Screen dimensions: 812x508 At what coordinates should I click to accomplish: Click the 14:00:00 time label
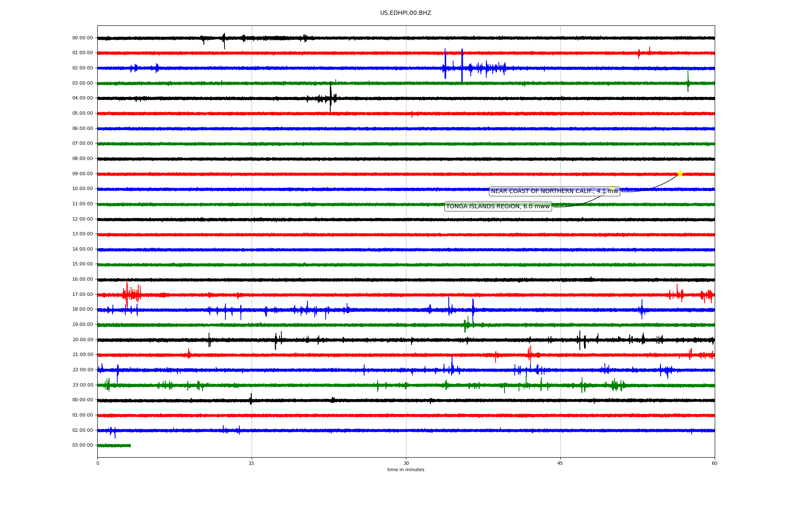tap(82, 249)
